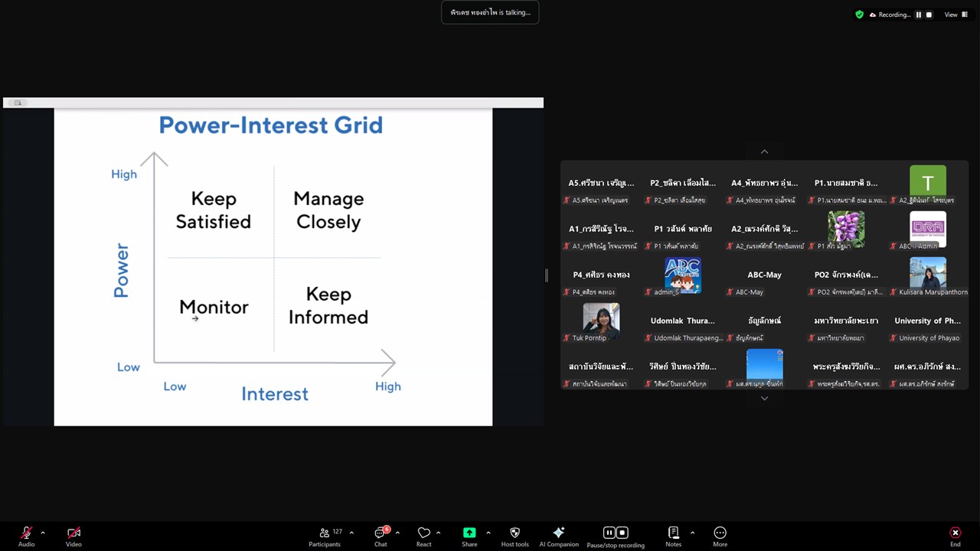The height and width of the screenshot is (551, 980).
Task: Click the small P2_ชลิดา label
Action: tap(680, 200)
